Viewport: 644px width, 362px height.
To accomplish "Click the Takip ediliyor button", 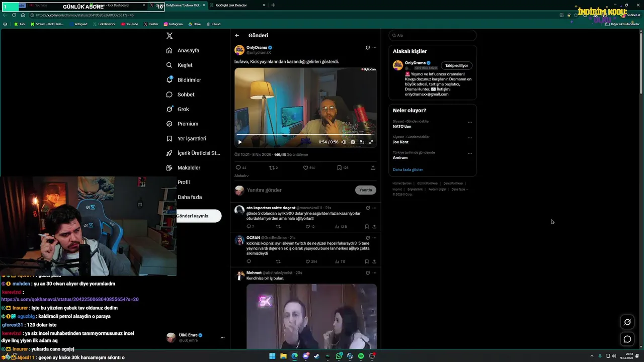I will tap(456, 65).
